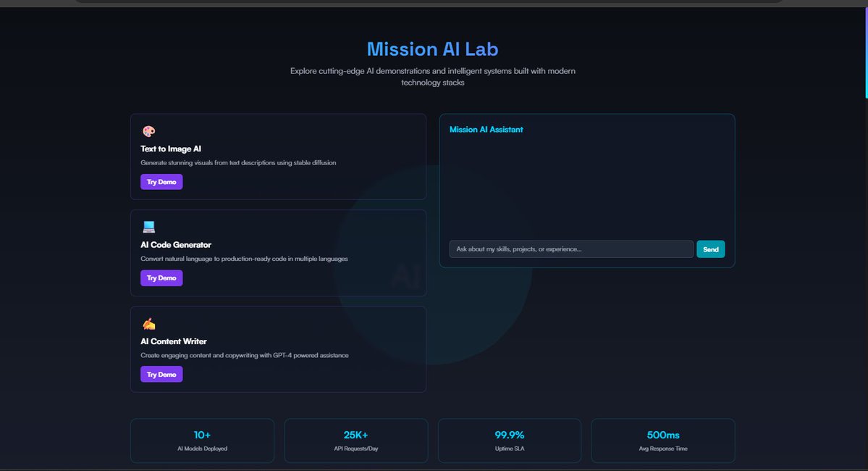The image size is (868, 471).
Task: Click the 10+ AI Models Deployed stat card
Action: coord(202,439)
